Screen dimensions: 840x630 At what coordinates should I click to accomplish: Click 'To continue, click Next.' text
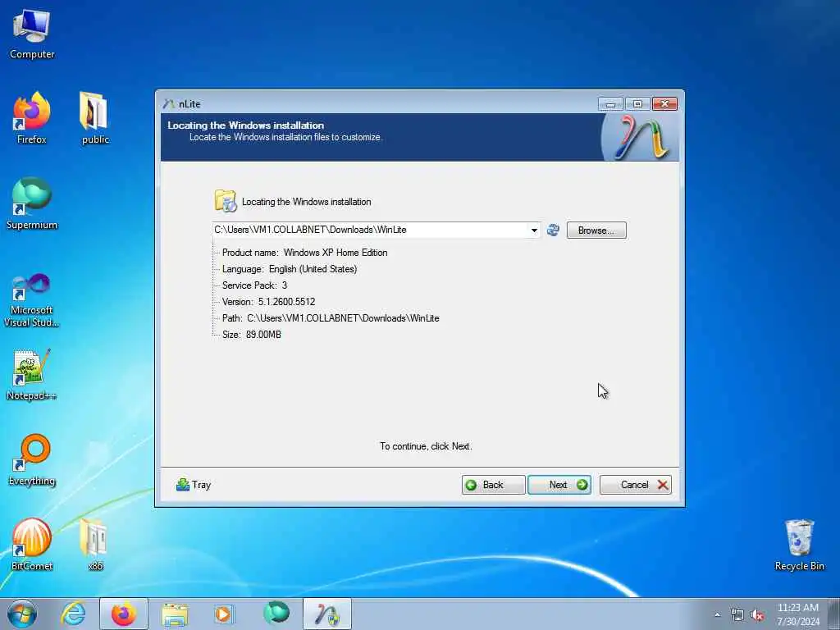[426, 446]
